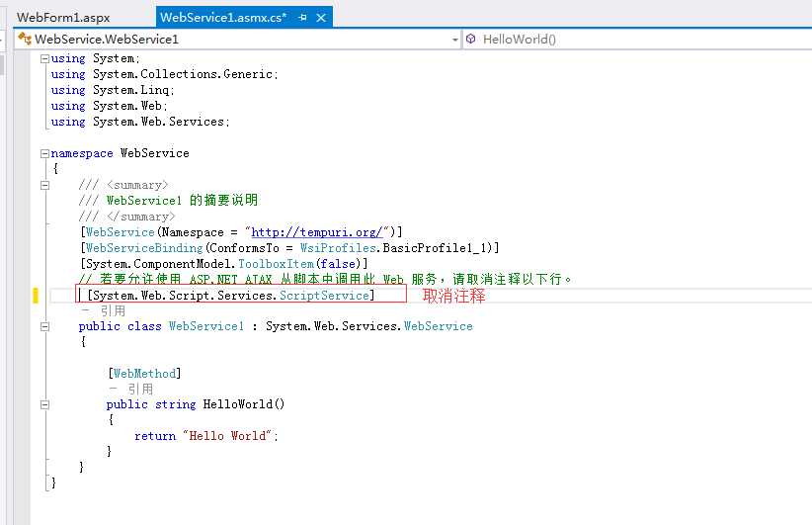Click using System.Collections.Generic line

coord(164,74)
